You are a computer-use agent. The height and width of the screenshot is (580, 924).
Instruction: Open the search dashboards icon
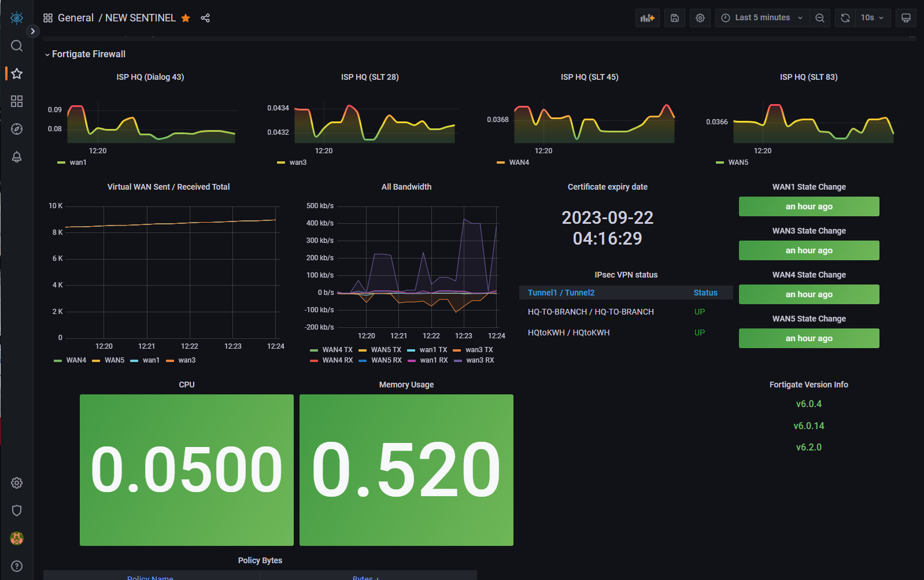point(17,46)
